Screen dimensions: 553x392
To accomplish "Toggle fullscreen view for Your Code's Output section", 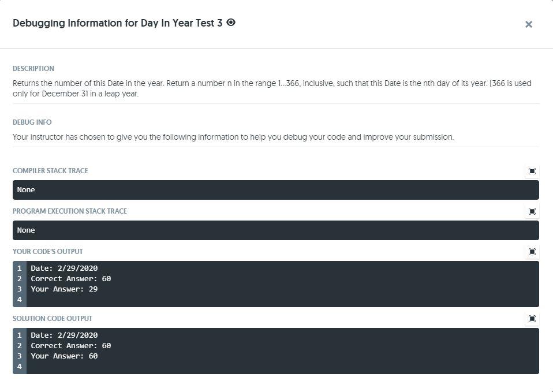I will (x=532, y=252).
